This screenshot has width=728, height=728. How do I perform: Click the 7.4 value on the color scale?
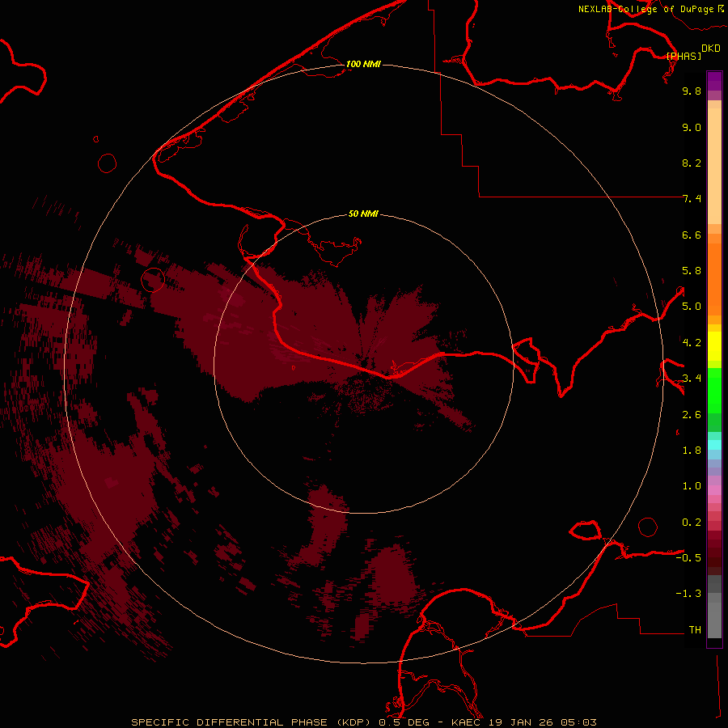[x=692, y=199]
